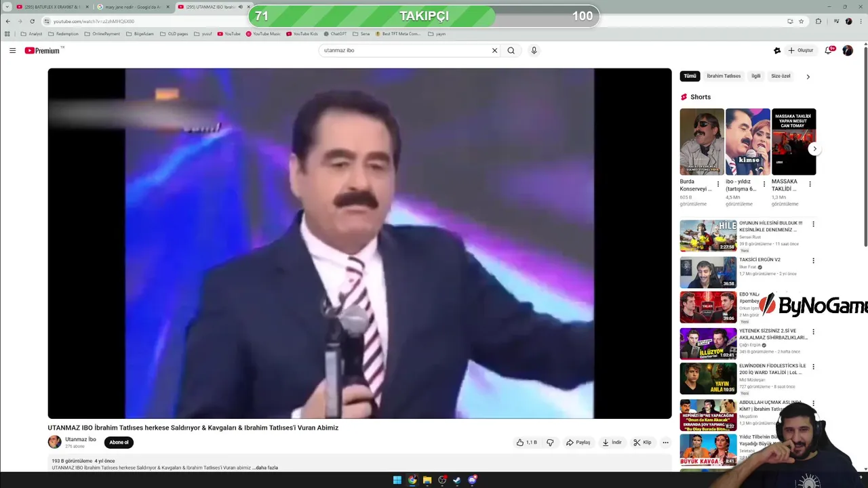The height and width of the screenshot is (488, 868).
Task: Dislike the video with thumbs down
Action: click(x=550, y=443)
